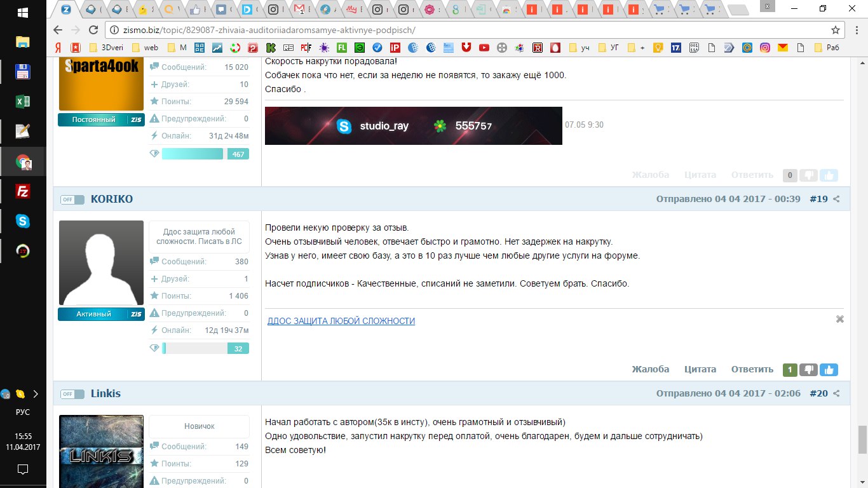Hide KORIKO's signature with the X
Viewport: 868px width, 488px height.
(839, 319)
